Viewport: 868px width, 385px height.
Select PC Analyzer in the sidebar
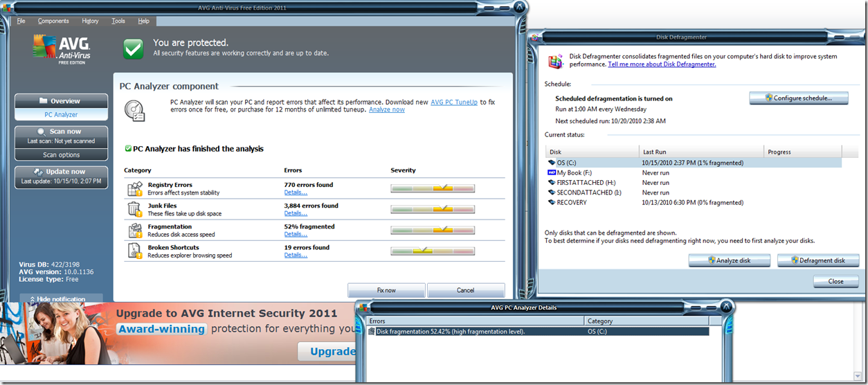[61, 115]
